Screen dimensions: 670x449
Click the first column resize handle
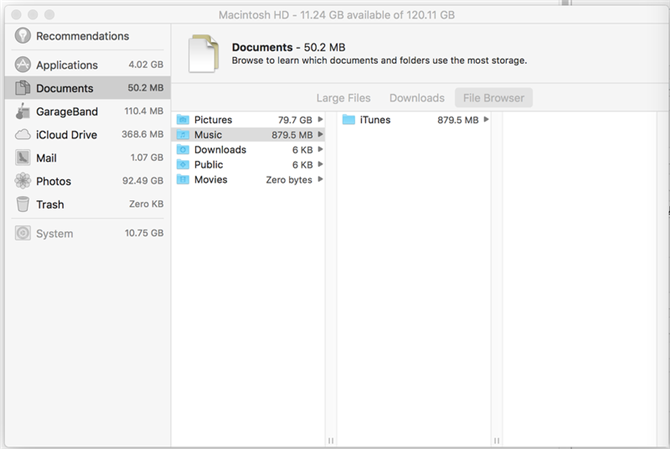pyautogui.click(x=331, y=440)
